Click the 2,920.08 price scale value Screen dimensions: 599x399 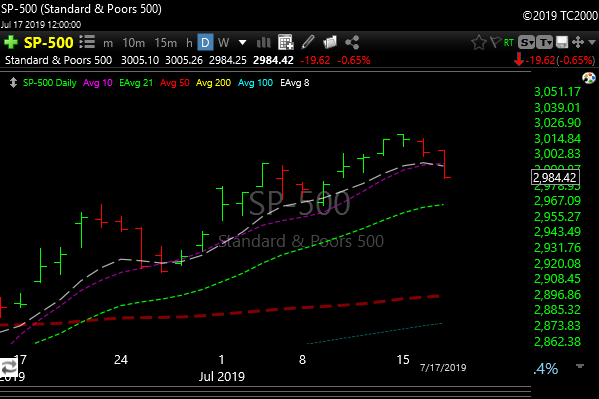(557, 263)
